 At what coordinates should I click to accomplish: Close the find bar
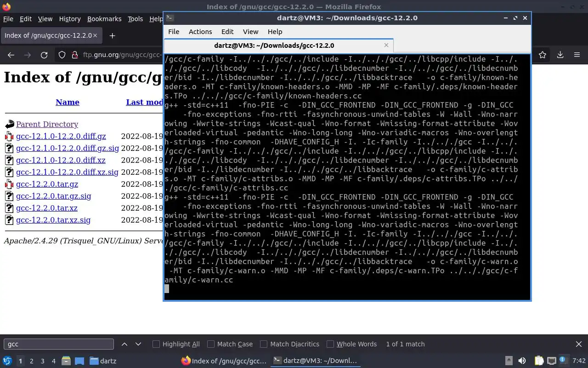coord(579,344)
